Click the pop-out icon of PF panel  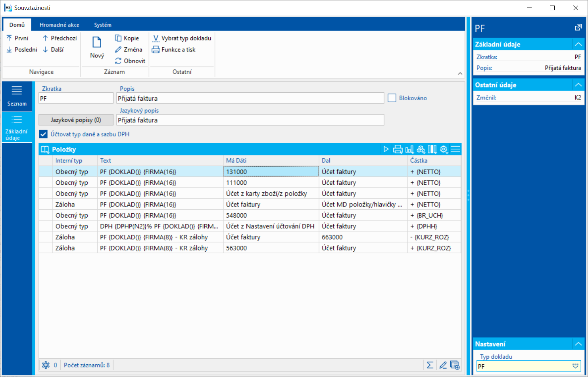[x=578, y=28]
